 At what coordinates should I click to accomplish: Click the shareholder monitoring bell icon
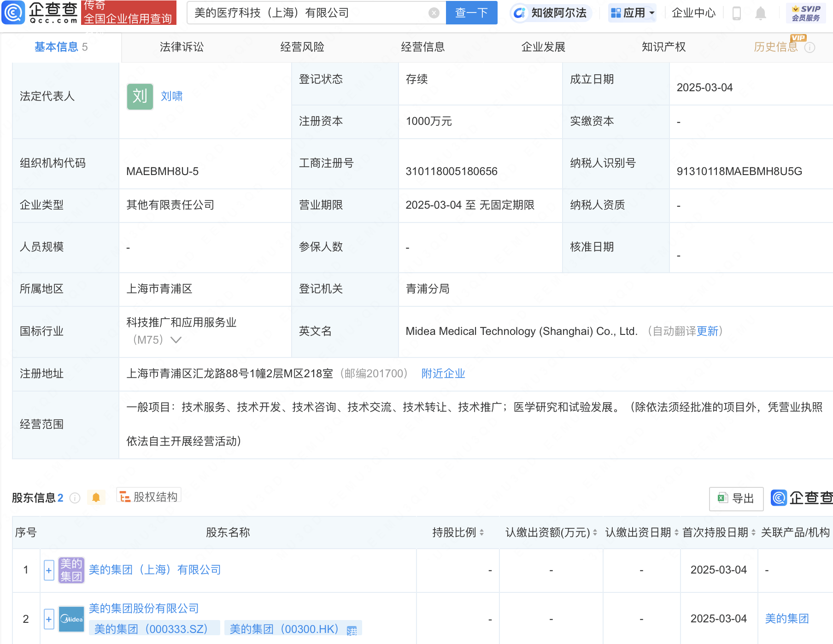pyautogui.click(x=96, y=498)
